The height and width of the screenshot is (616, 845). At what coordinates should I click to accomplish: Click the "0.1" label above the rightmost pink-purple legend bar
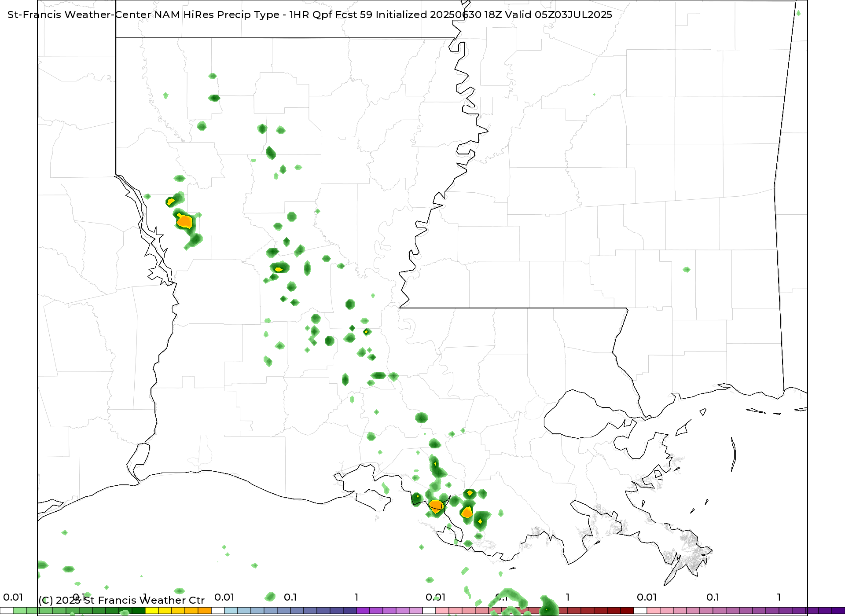coord(713,597)
